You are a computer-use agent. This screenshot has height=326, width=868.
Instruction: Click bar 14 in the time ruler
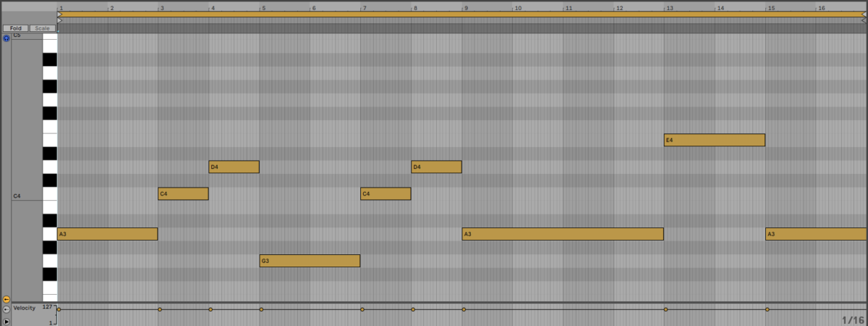[720, 7]
